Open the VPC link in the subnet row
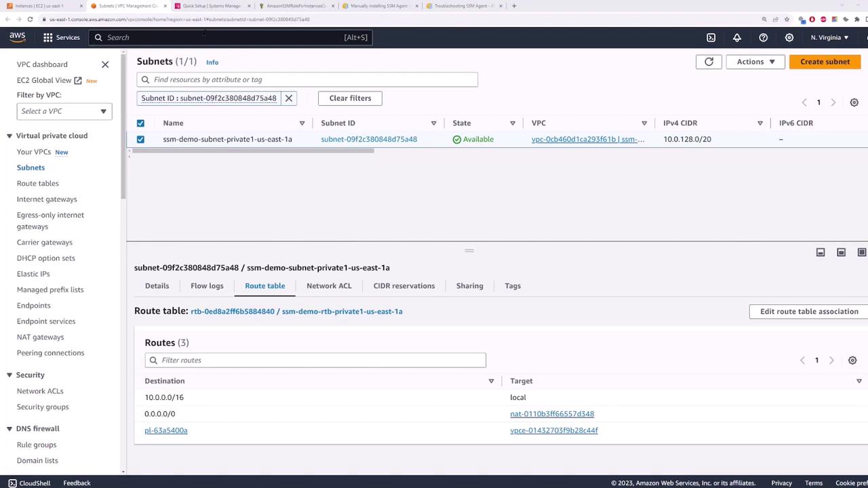The height and width of the screenshot is (488, 868). (x=588, y=140)
